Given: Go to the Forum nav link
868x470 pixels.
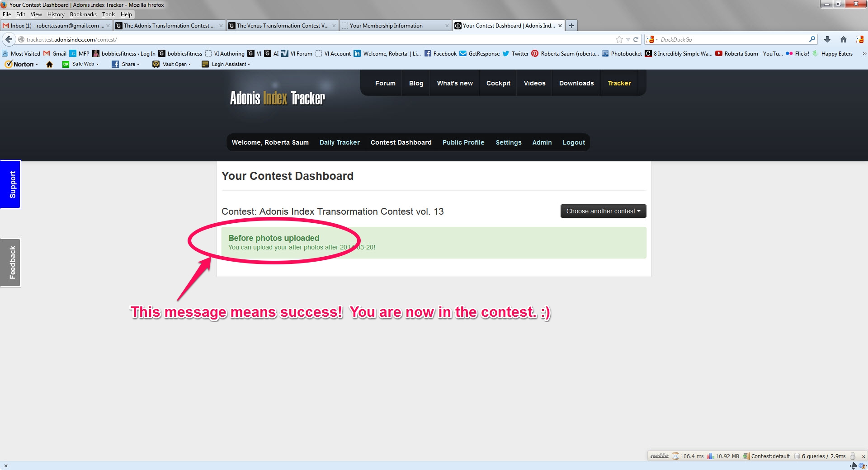Looking at the screenshot, I should pos(385,83).
